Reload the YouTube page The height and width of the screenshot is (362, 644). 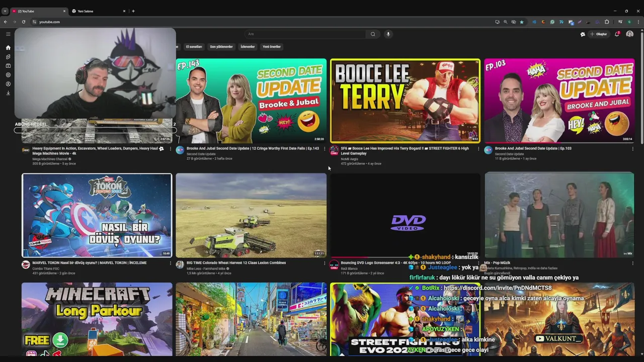(23, 22)
